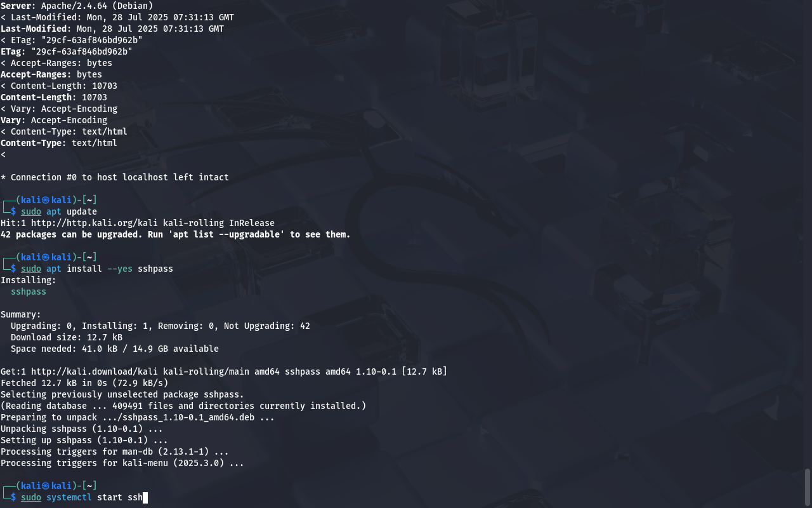Click the Fetched 12.7 kB in 0s line
This screenshot has width=812, height=508.
tap(84, 383)
